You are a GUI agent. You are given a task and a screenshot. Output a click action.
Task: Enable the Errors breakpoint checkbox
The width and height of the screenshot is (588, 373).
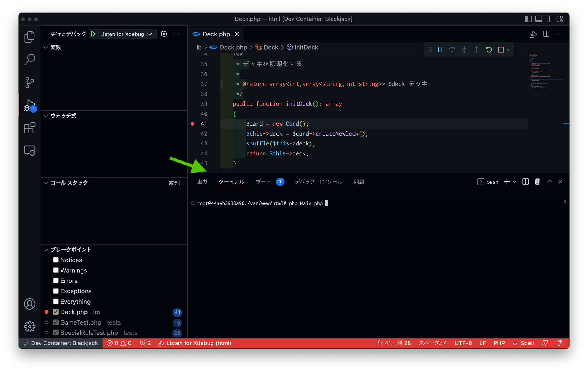pyautogui.click(x=56, y=281)
